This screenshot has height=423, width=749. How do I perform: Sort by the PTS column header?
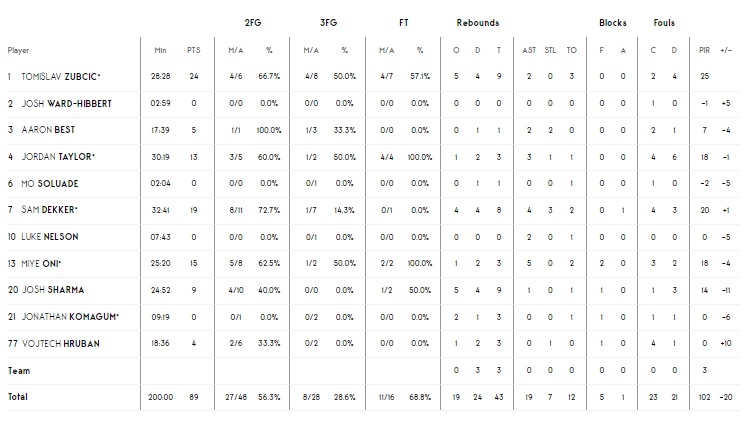click(x=193, y=50)
